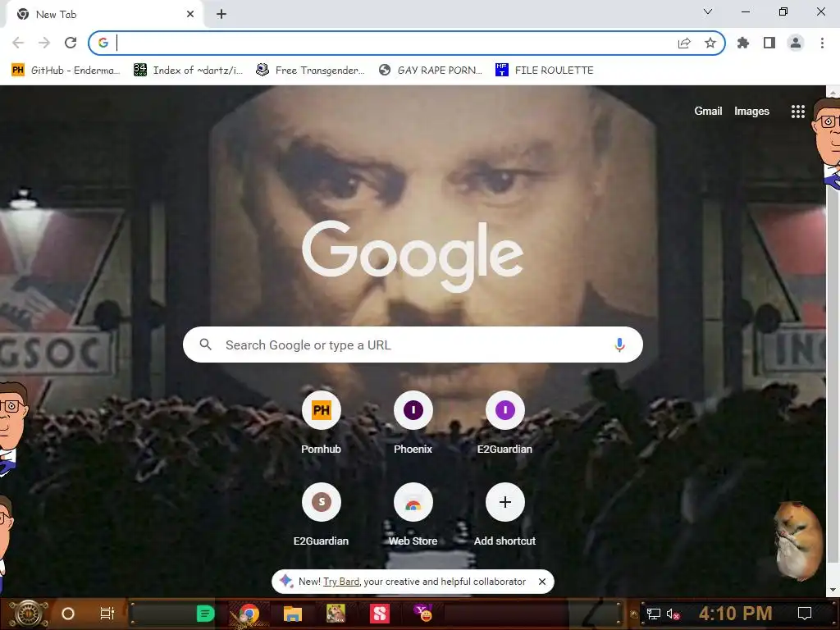Image resolution: width=840 pixels, height=630 pixels.
Task: Bookmark this tab with the star icon
Action: tap(710, 43)
